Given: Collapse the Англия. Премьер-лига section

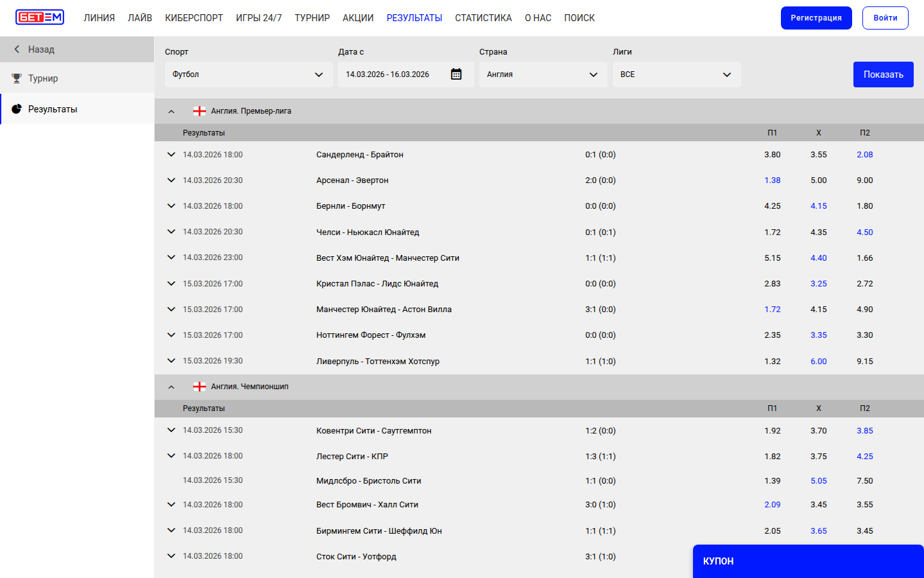Looking at the screenshot, I should click(171, 111).
